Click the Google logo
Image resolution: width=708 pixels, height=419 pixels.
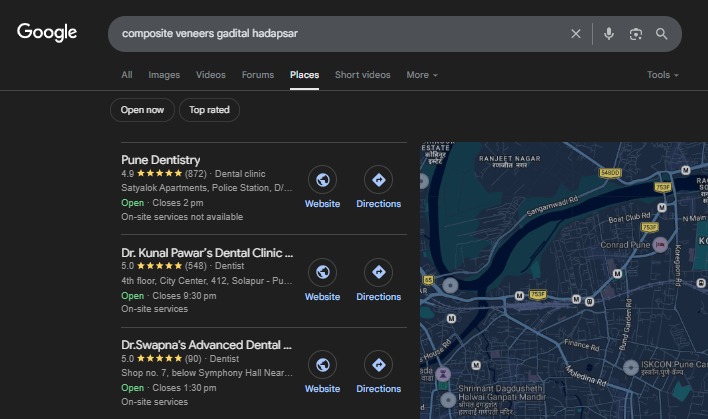click(47, 33)
